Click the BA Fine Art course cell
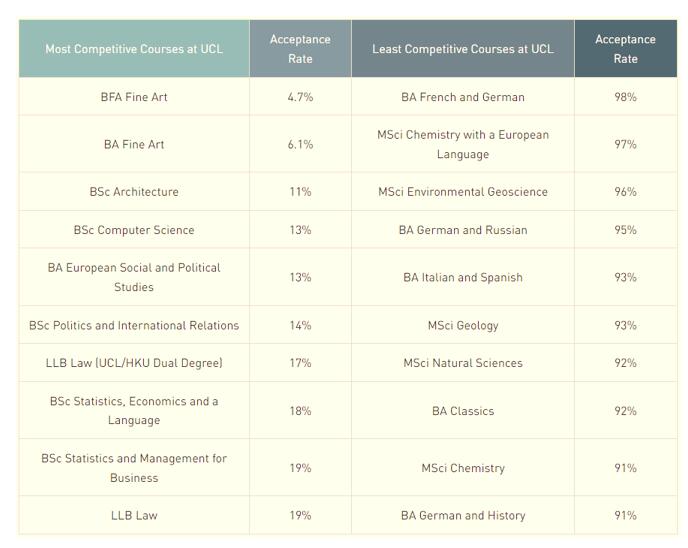 point(134,144)
